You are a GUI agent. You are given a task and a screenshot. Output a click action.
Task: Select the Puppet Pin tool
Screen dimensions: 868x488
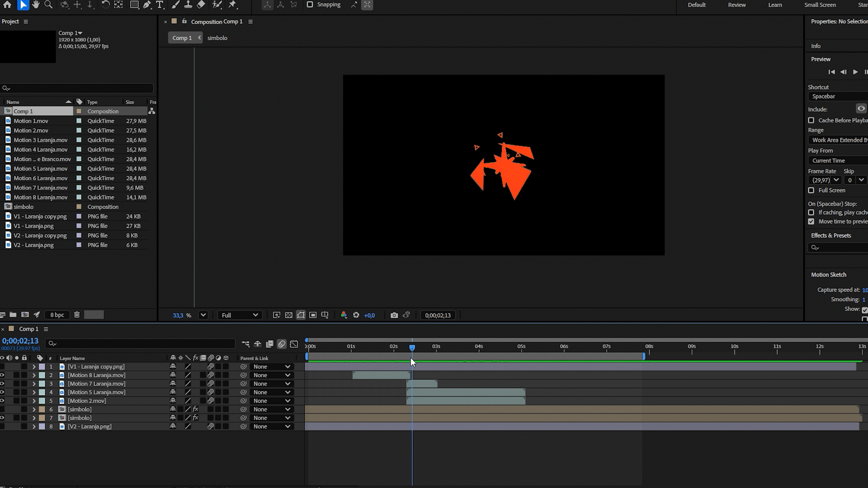click(232, 5)
